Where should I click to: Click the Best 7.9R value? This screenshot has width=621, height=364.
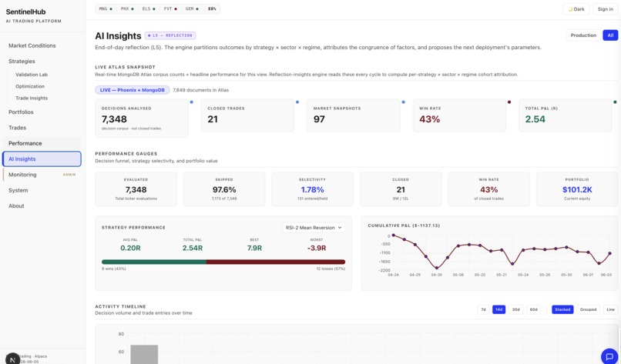pos(254,248)
